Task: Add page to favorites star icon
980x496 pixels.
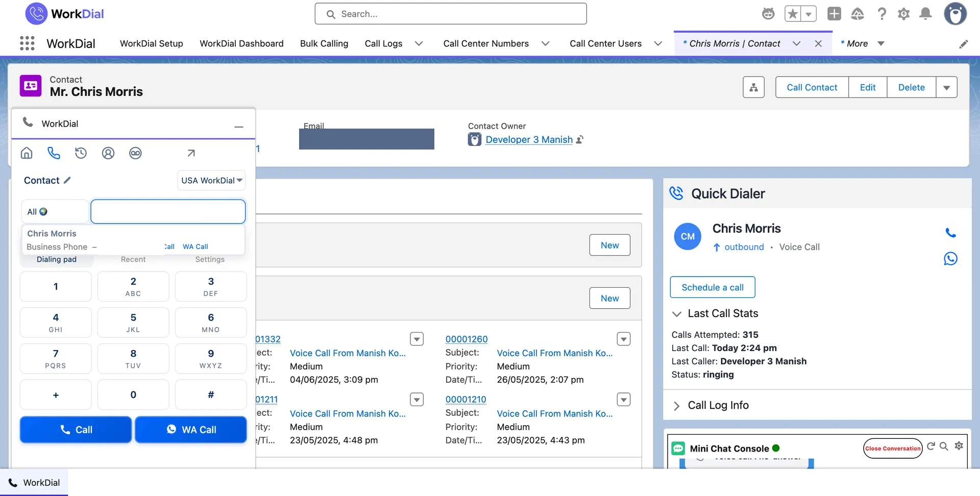Action: pos(793,14)
